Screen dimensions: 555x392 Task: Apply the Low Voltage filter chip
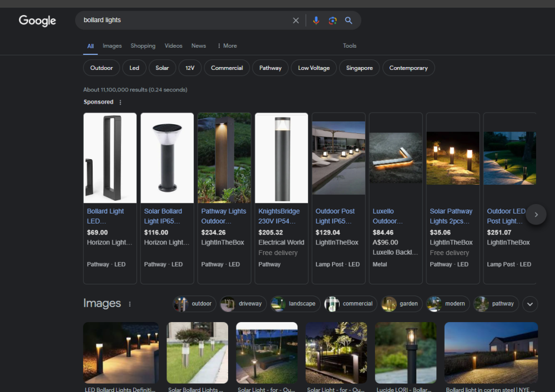coord(314,68)
